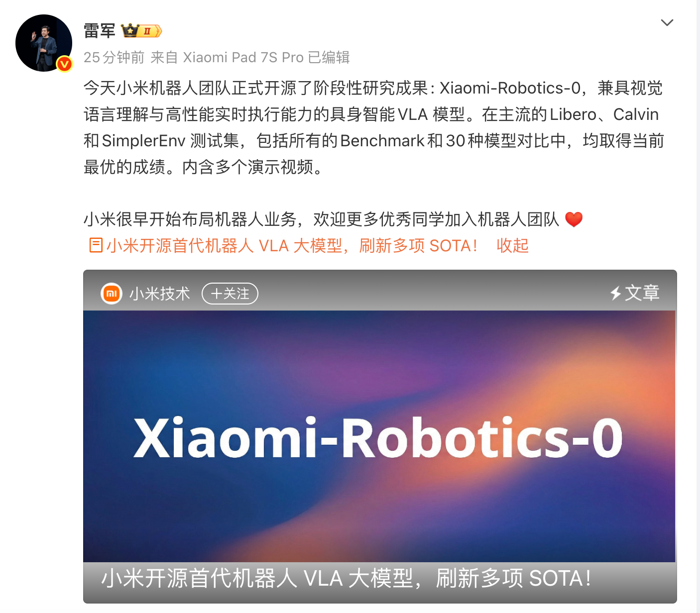Click the username 雷军

coord(100,31)
